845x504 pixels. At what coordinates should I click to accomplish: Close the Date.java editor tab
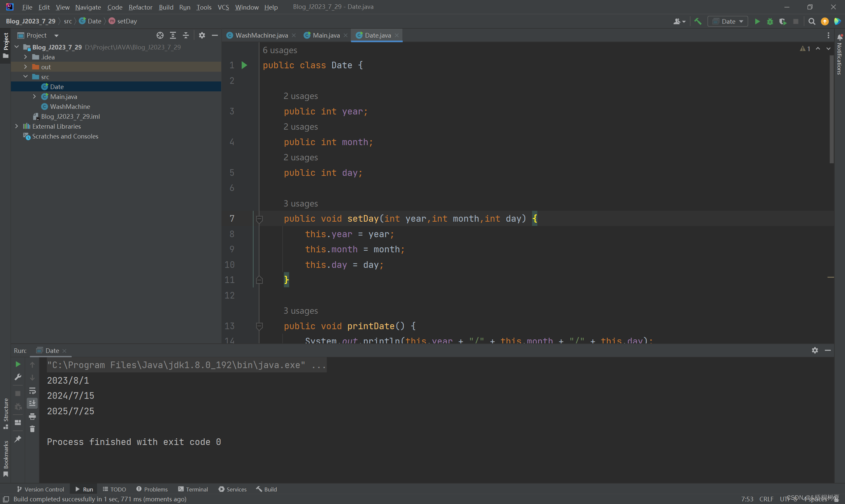click(396, 35)
